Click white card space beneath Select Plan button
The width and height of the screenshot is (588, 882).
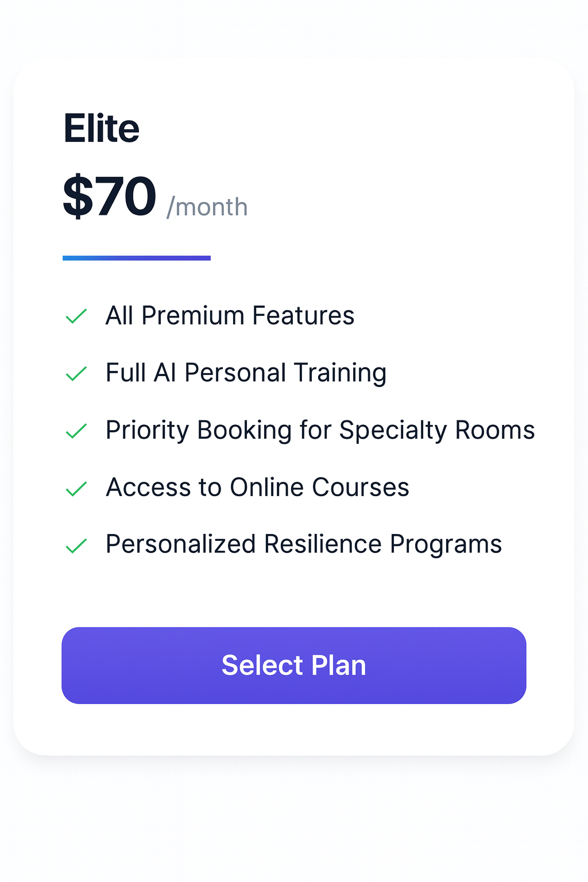tap(294, 729)
